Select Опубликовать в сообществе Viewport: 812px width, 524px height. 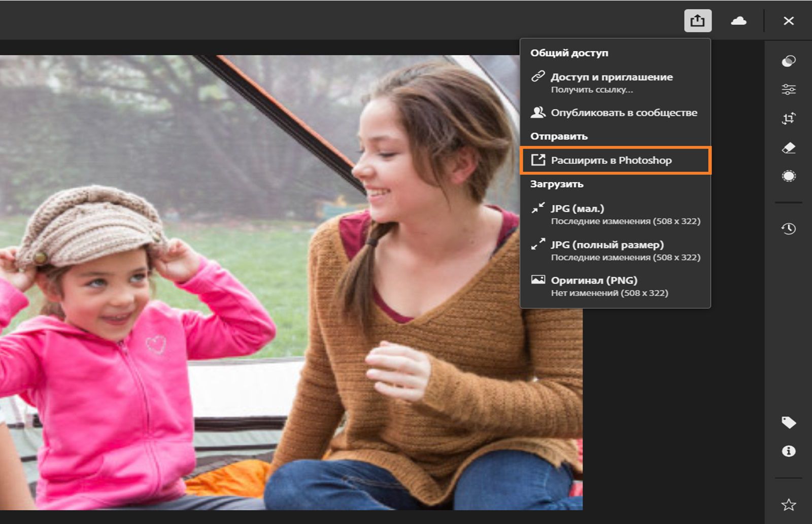point(624,113)
